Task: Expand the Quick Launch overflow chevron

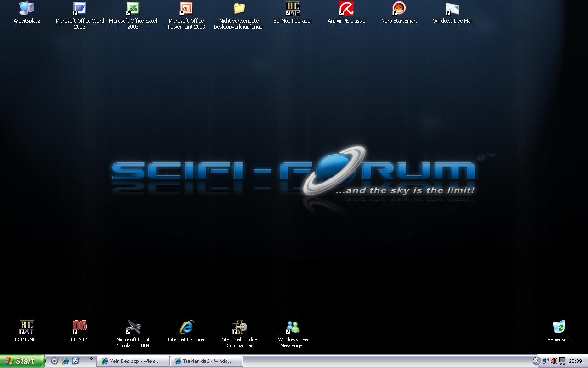Action: [x=91, y=359]
